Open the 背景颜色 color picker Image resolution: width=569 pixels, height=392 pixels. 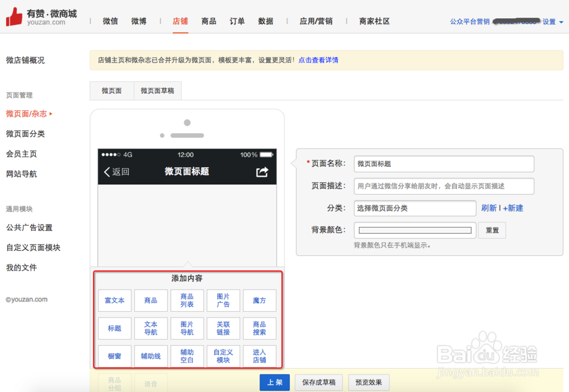[415, 230]
